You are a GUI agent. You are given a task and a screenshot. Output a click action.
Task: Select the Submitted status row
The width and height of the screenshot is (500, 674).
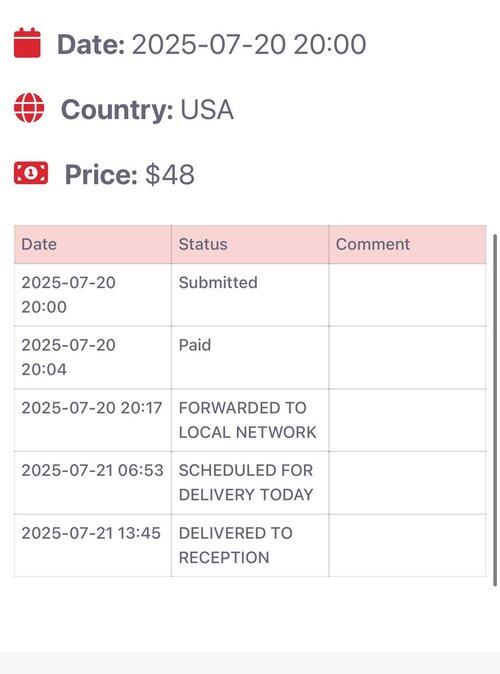(x=250, y=295)
